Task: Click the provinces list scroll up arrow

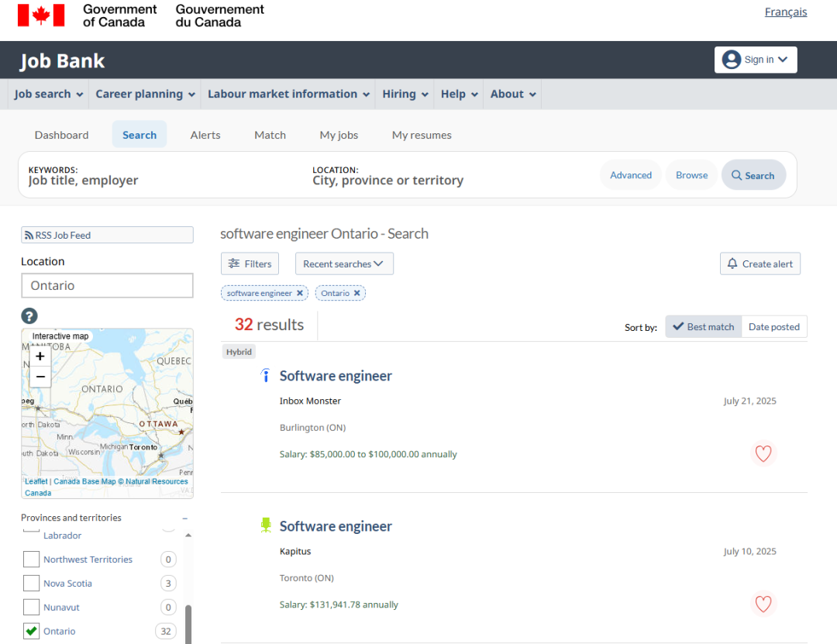Action: click(188, 535)
